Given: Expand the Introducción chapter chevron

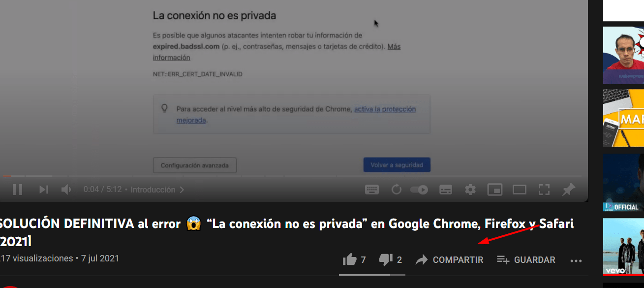Looking at the screenshot, I should click(x=182, y=190).
